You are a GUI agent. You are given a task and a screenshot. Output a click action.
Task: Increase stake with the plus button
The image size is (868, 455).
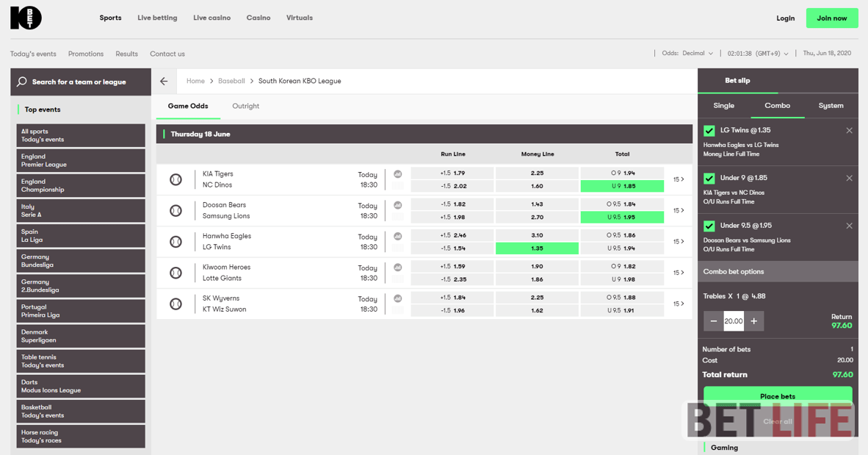pos(754,321)
